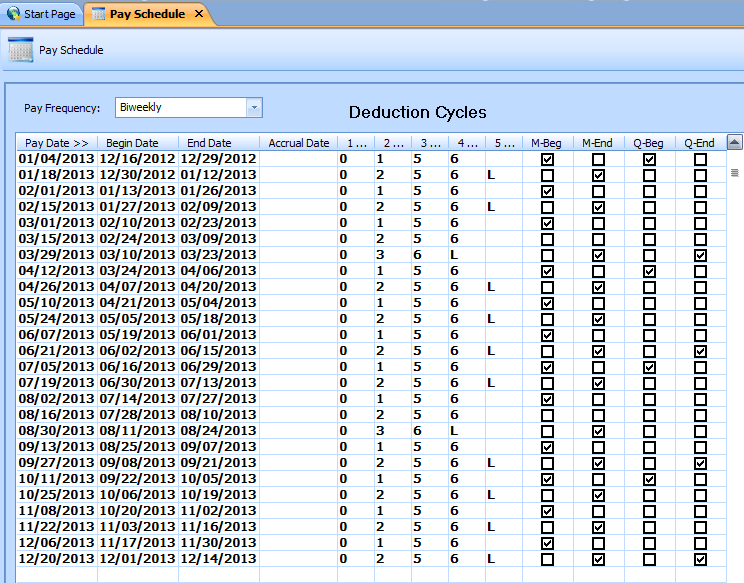Uncheck Q-Beg for pay date 04/12/2013

tap(650, 271)
